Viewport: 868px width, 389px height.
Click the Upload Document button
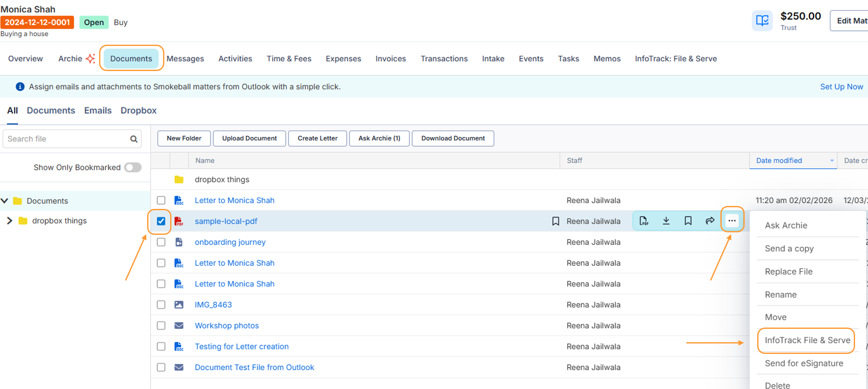point(249,138)
